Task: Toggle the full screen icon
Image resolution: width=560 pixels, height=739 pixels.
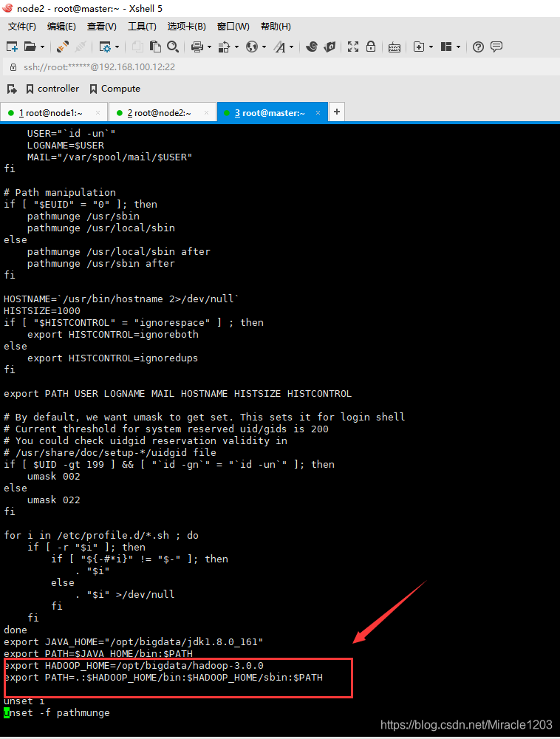Action: (352, 47)
